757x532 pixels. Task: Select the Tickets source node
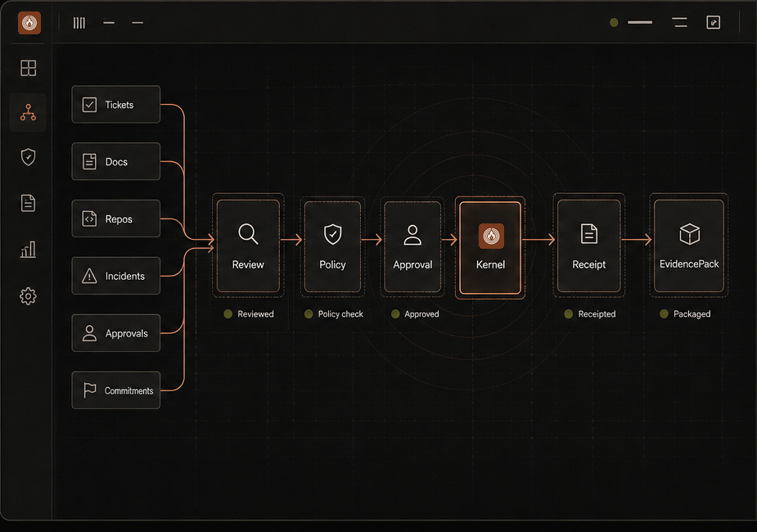(x=116, y=104)
